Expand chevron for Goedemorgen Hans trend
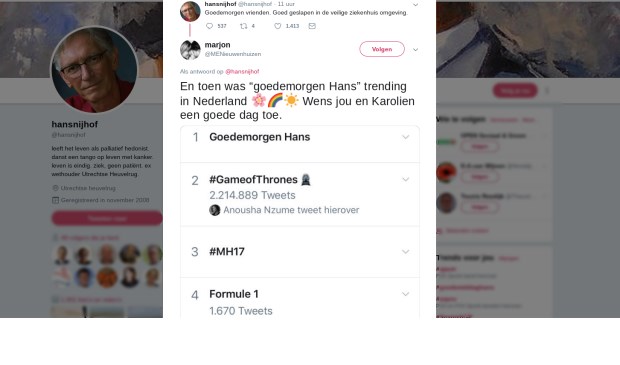This screenshot has width=620, height=365. tap(405, 137)
